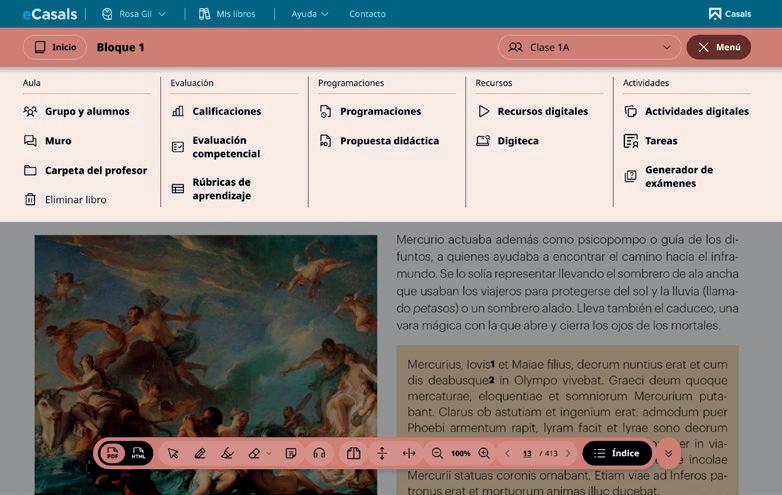782x495 pixels.
Task: Open Rúbricas de aprendizaje
Action: [221, 189]
